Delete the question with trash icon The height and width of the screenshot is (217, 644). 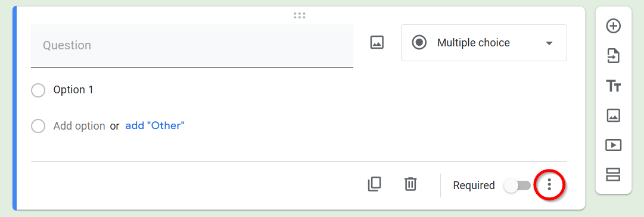pos(410,184)
